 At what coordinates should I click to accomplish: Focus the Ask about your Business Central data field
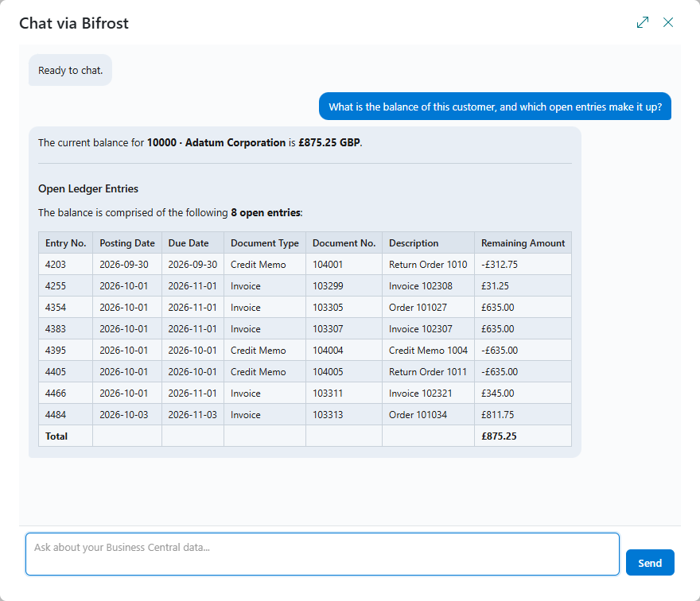(x=322, y=554)
